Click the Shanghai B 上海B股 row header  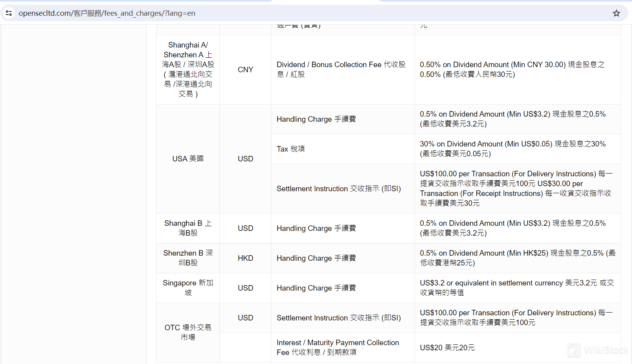[187, 228]
